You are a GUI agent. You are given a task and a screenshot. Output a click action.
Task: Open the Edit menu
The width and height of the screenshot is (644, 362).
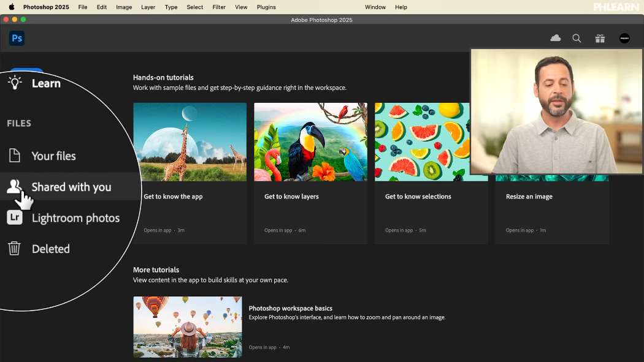[101, 7]
